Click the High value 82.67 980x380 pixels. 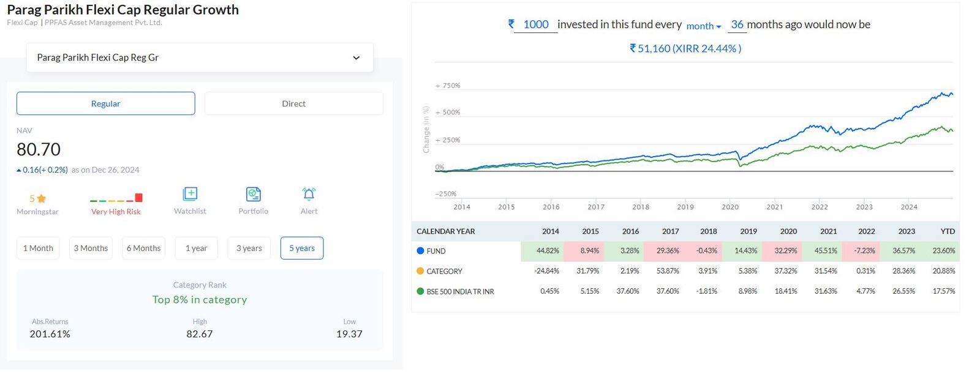pos(200,334)
